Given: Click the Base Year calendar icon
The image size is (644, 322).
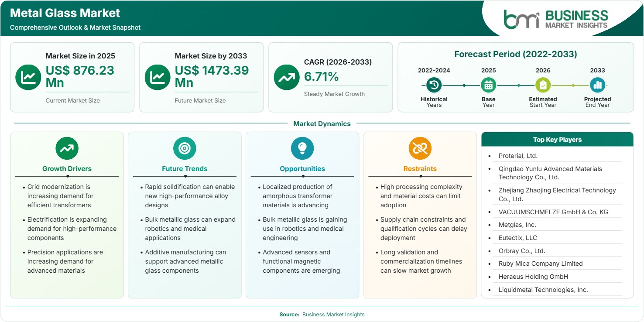Looking at the screenshot, I should point(488,85).
